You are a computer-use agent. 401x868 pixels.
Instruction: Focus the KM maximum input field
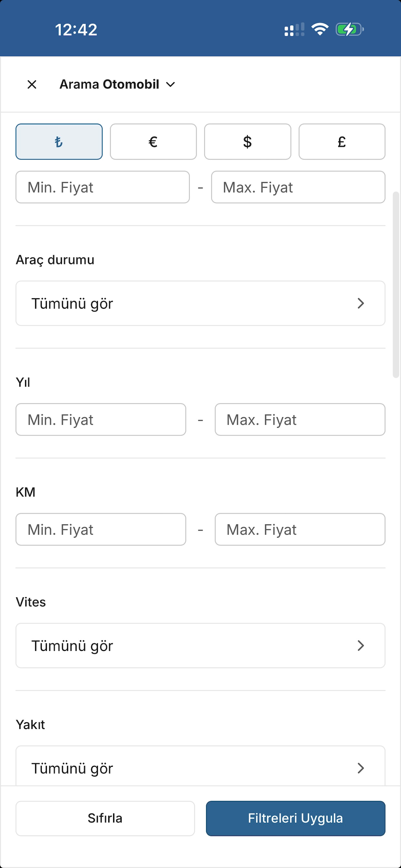300,529
